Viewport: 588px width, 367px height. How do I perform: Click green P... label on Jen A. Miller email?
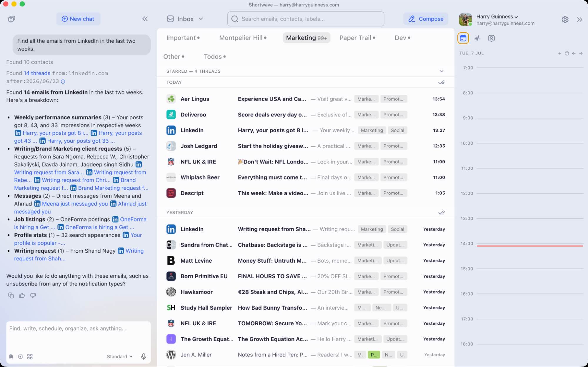(x=374, y=355)
